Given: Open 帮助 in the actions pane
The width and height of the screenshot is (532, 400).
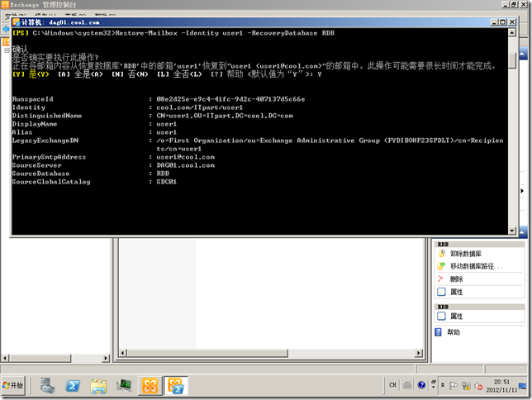Looking at the screenshot, I should (x=448, y=332).
